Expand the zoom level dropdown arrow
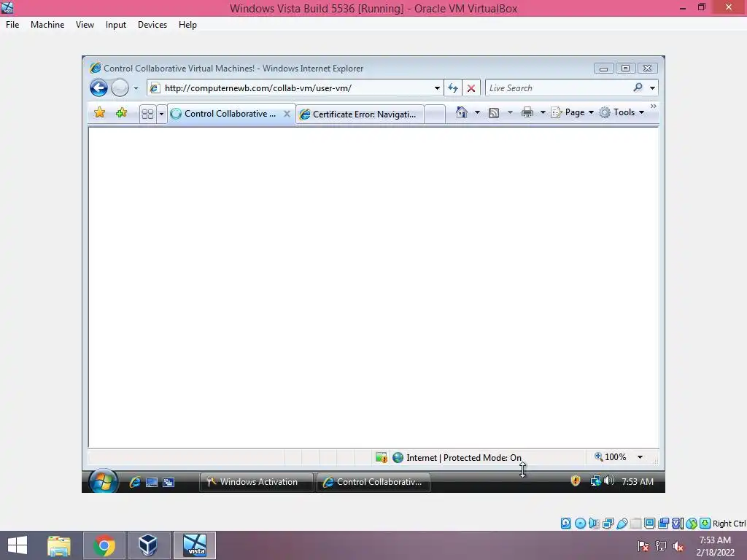The height and width of the screenshot is (560, 747). (x=640, y=457)
